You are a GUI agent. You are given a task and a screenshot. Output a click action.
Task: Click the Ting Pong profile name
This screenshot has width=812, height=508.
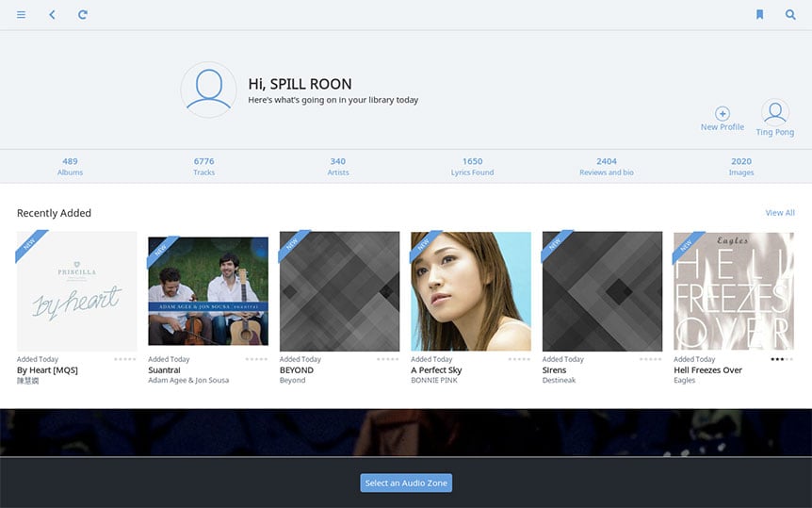click(775, 132)
